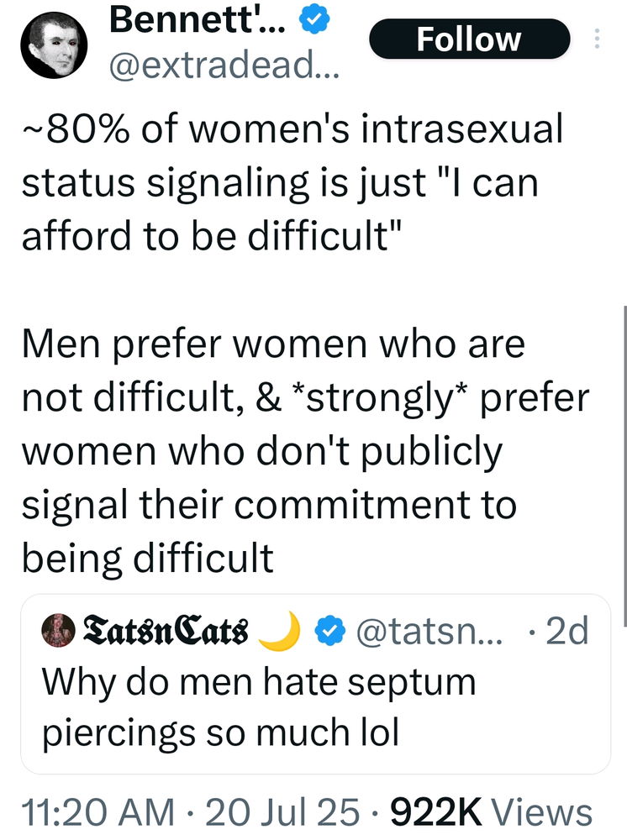627x840 pixels.
Task: Open the @tatsn... handle in quoted tweet
Action: pos(429,631)
